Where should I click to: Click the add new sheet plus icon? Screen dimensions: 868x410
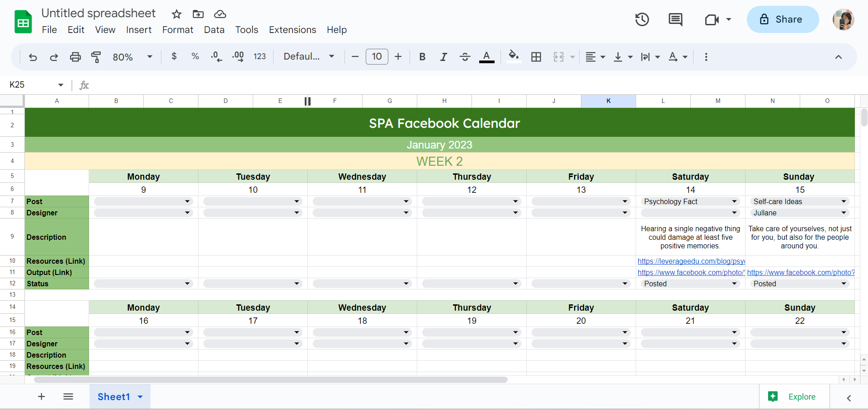[42, 396]
